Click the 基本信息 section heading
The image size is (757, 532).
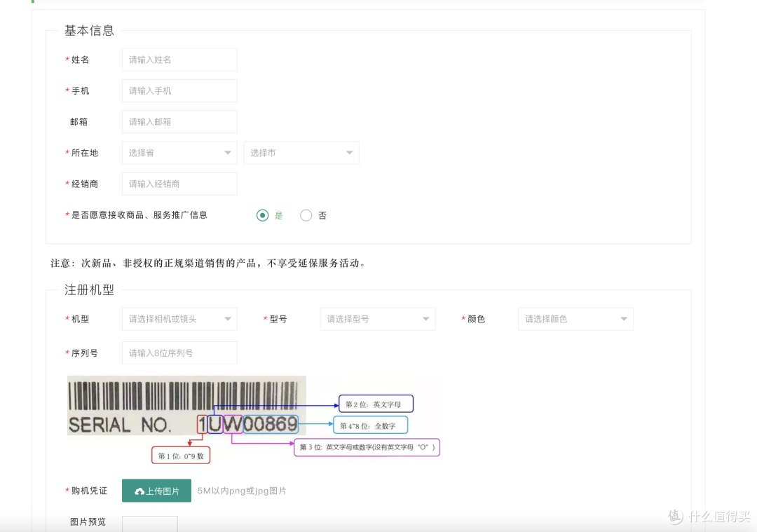pos(89,30)
